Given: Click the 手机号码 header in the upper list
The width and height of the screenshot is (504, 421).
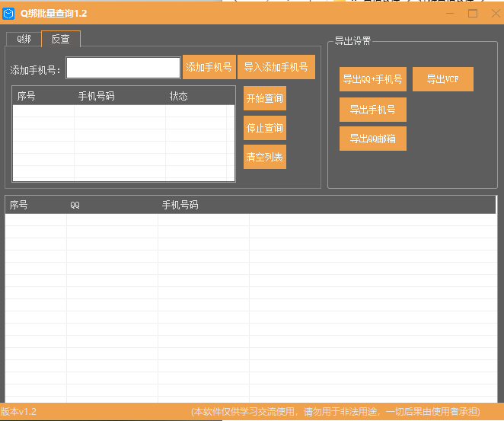Looking at the screenshot, I should tap(97, 96).
